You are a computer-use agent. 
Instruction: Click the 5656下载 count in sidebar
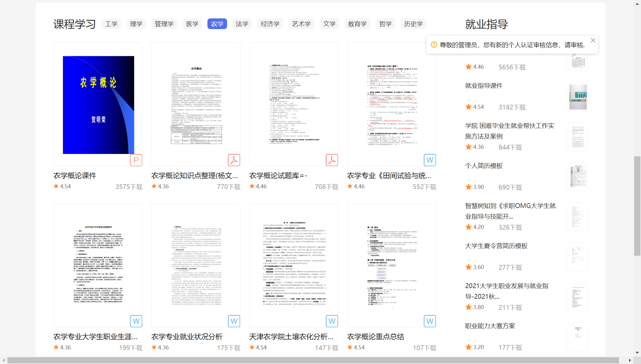pyautogui.click(x=512, y=67)
